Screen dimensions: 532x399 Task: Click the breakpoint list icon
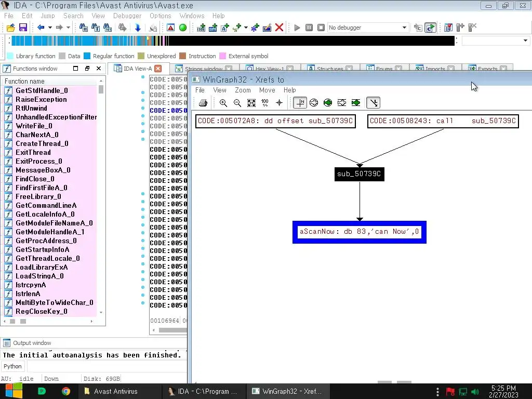(448, 28)
